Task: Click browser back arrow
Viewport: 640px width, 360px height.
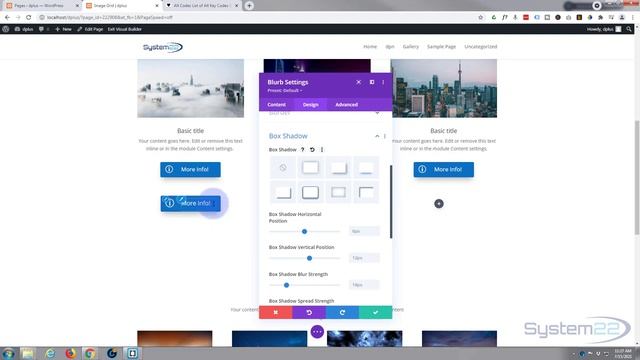Action: coord(7,17)
